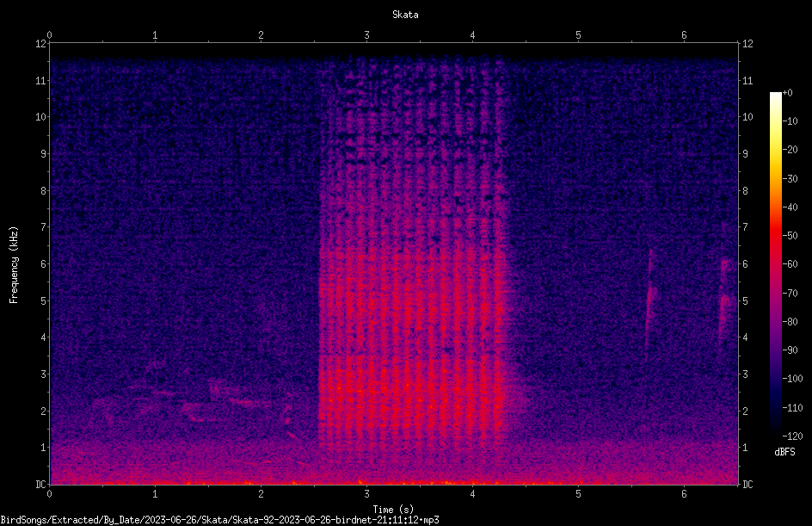This screenshot has height=526, width=812.
Task: Click the "-110" colorbar level label
Action: coord(792,408)
